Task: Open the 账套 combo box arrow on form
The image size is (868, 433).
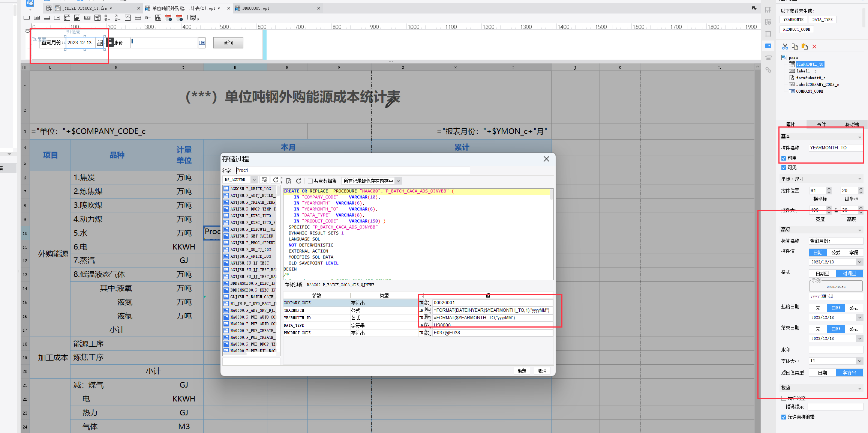Action: pos(202,43)
